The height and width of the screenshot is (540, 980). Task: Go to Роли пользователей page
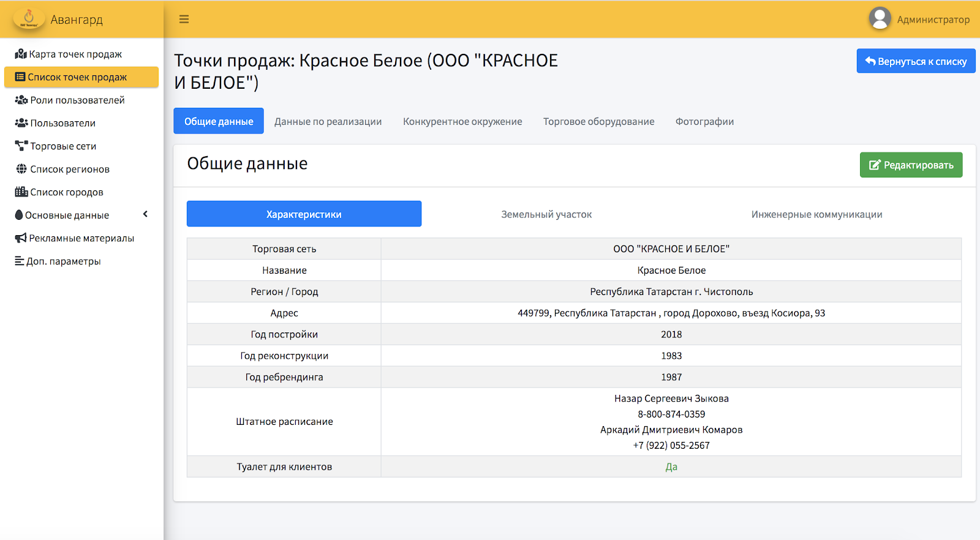[x=81, y=100]
